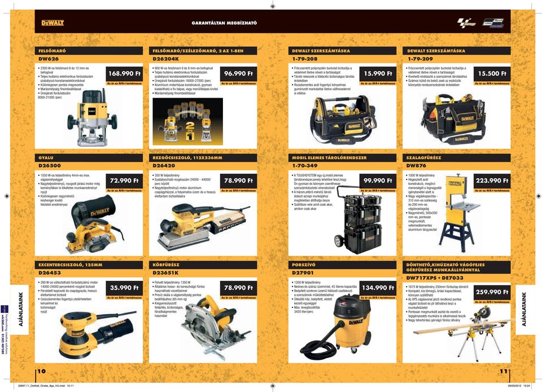
Task: Select the "KÖRFŰRÉSZ" category heading
Action: coord(166,265)
